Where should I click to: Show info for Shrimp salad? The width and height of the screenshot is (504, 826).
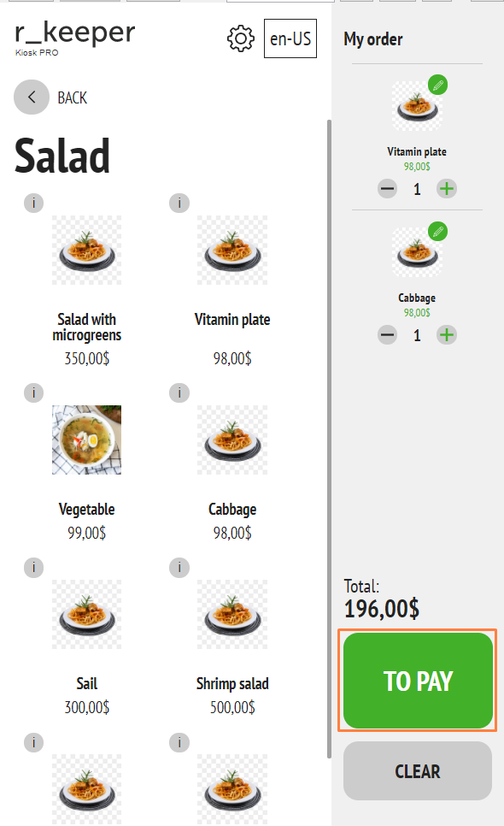point(179,568)
